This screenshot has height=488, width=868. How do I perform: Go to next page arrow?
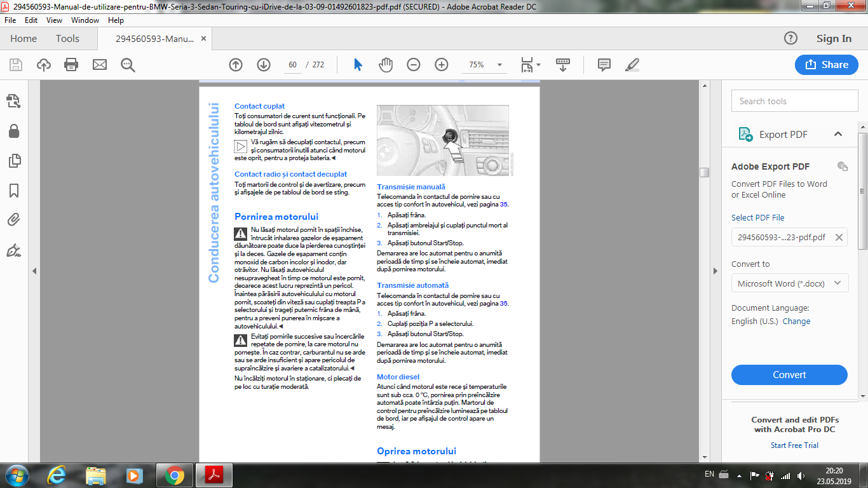[x=264, y=65]
